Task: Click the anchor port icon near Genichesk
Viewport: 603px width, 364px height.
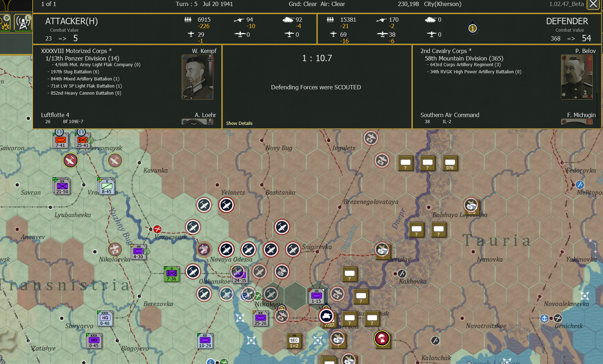Action: 544,318
